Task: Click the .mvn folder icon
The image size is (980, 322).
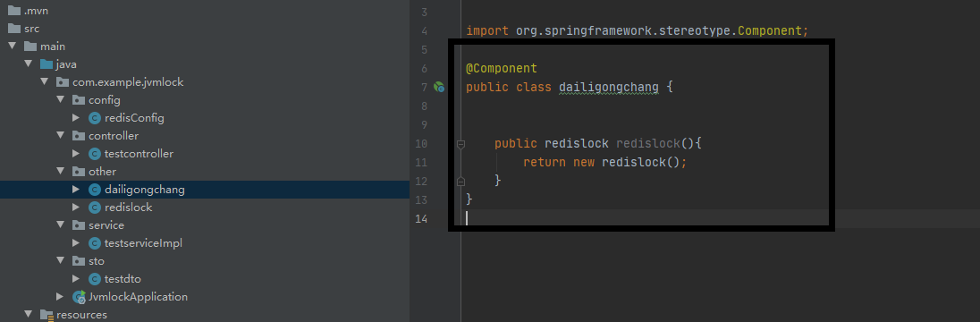Action: click(x=13, y=11)
